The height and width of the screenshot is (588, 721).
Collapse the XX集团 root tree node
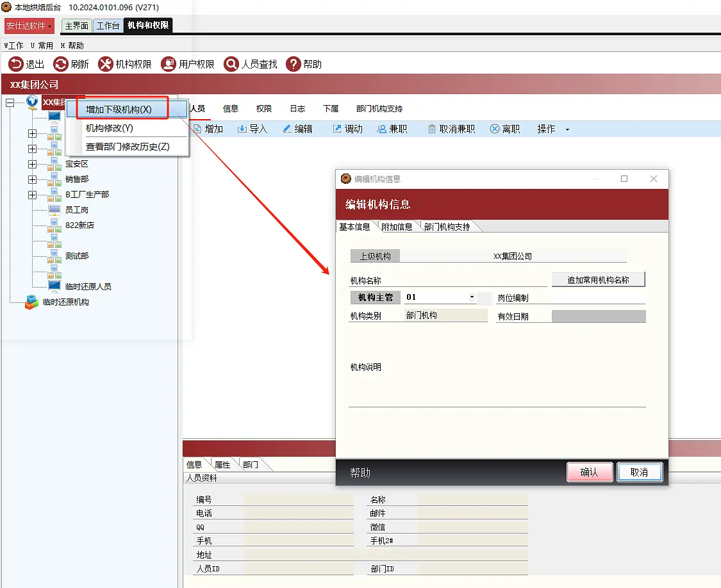[10, 102]
